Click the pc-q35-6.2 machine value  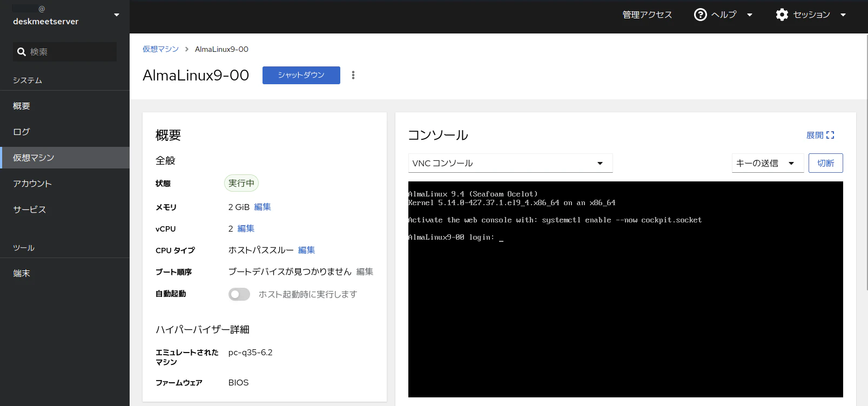point(251,353)
